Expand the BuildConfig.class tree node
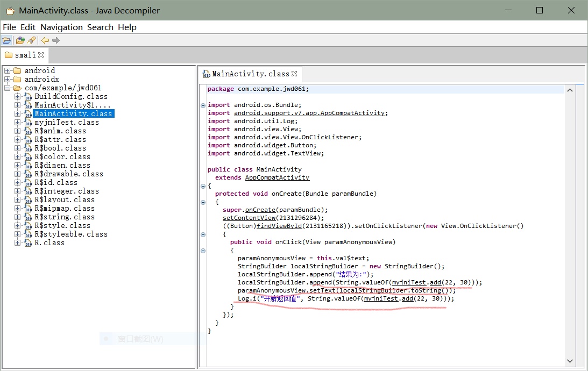This screenshot has height=371, width=588. [x=17, y=97]
